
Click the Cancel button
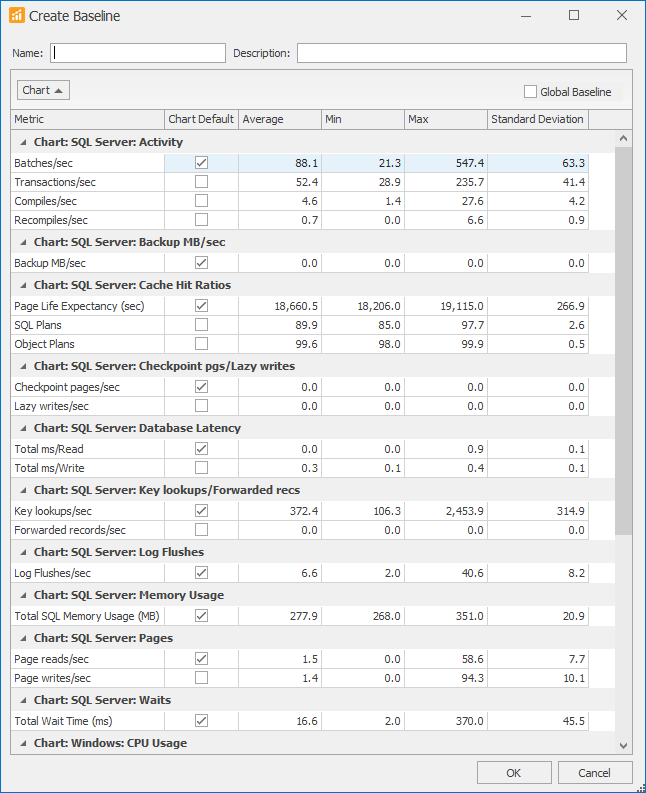[x=595, y=773]
